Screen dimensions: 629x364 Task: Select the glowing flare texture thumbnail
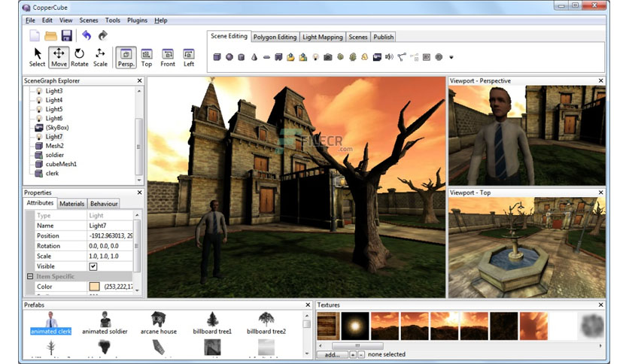355,326
